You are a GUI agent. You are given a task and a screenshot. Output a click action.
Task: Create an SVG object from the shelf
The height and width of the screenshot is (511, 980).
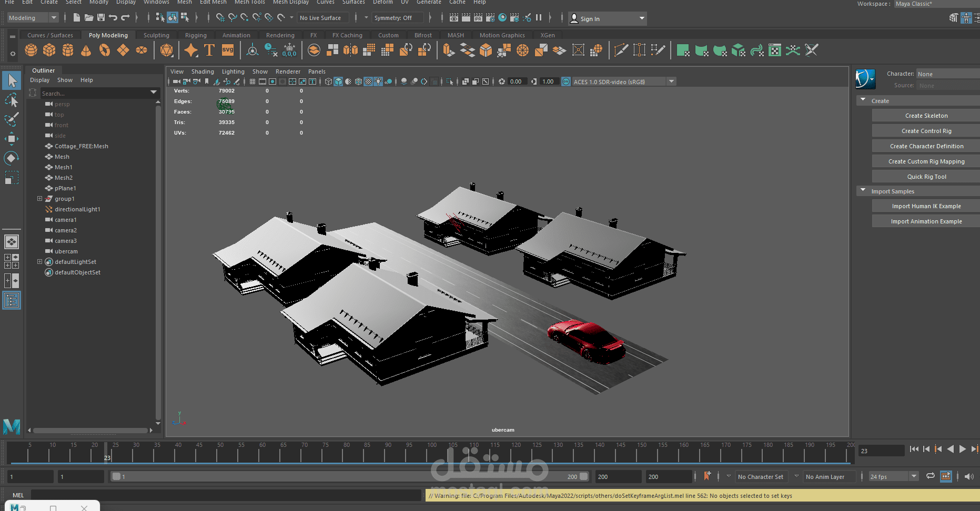227,50
